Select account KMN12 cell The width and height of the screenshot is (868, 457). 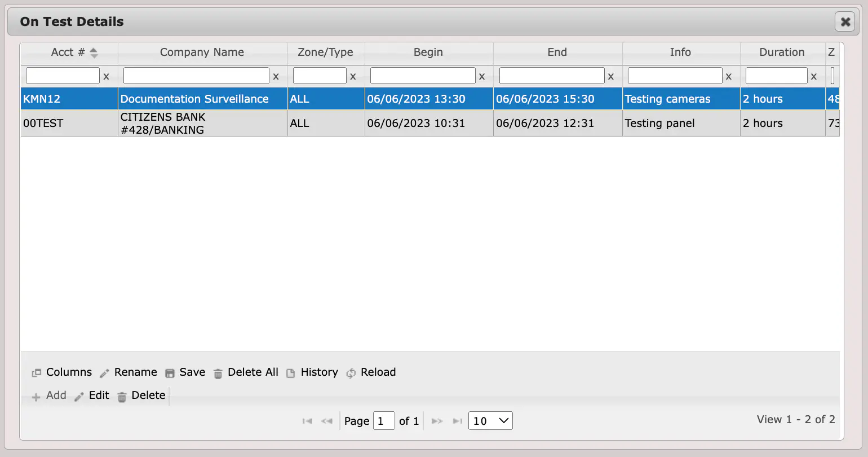pyautogui.click(x=69, y=99)
